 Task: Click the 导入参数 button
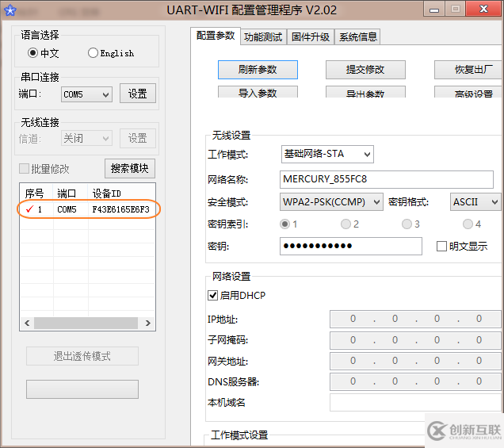pyautogui.click(x=258, y=92)
